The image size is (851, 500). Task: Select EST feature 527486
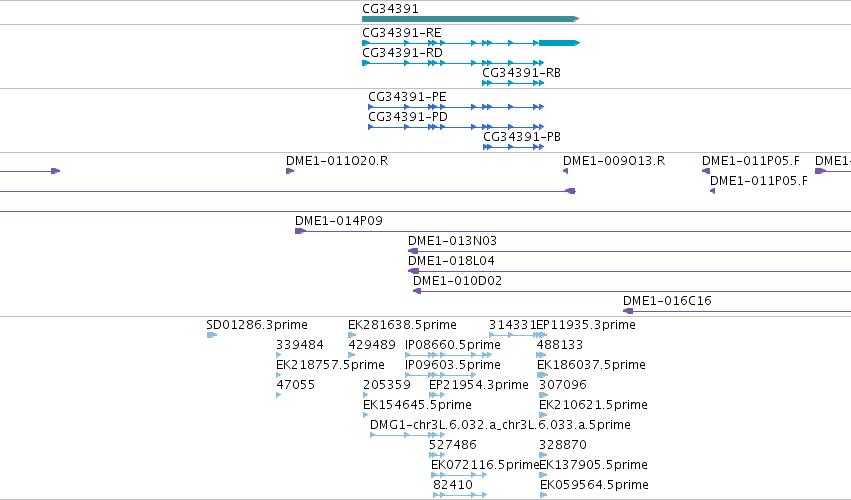coord(453,445)
